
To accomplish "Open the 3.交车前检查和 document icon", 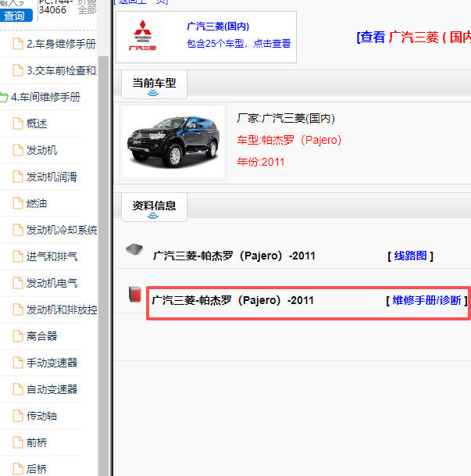I will pos(18,70).
